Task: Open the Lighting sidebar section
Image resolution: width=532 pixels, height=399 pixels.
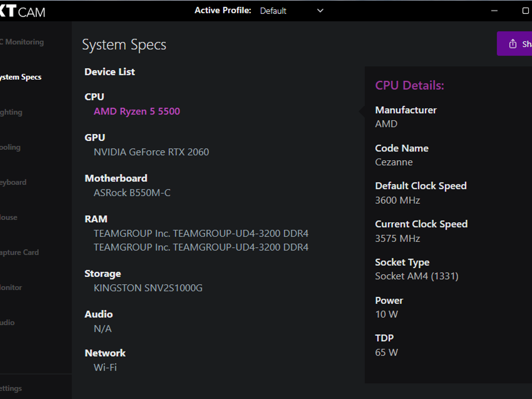Action: coord(11,112)
